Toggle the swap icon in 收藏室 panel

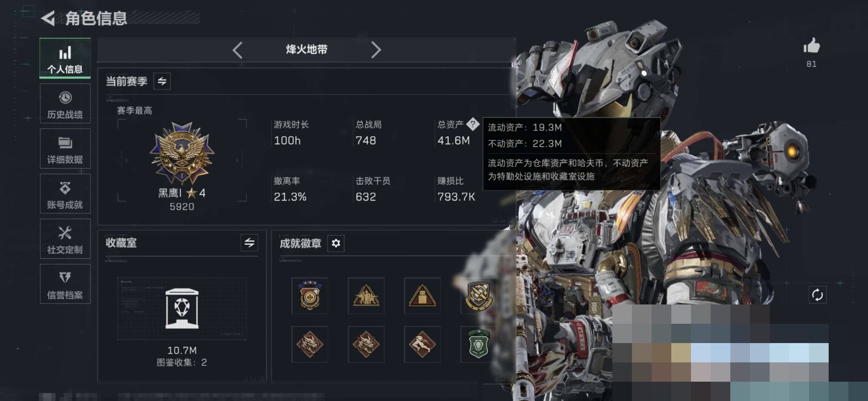[x=249, y=243]
